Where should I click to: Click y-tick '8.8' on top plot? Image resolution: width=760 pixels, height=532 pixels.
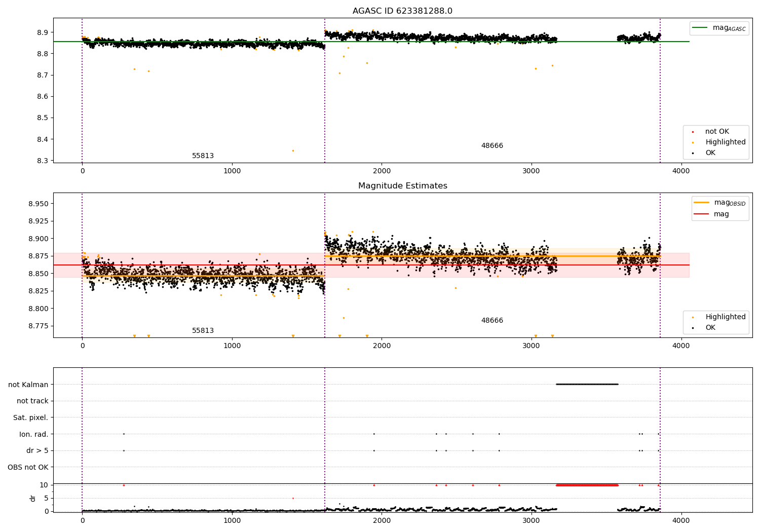pos(43,54)
